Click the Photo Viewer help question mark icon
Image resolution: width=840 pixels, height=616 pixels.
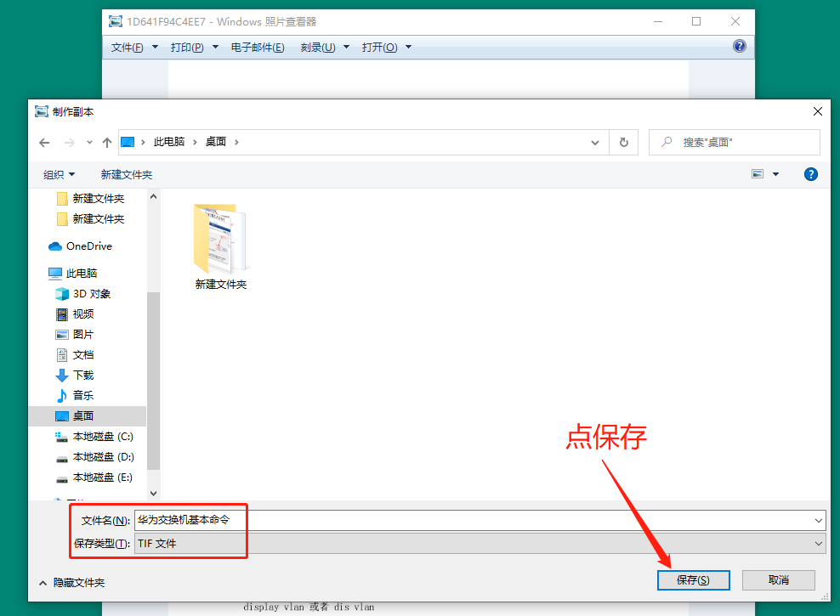point(739,46)
